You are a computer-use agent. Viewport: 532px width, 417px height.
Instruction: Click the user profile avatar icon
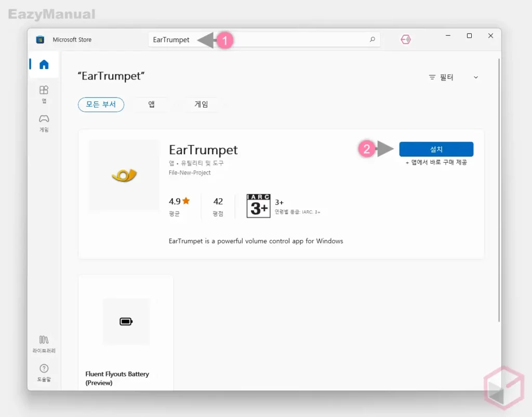(406, 39)
